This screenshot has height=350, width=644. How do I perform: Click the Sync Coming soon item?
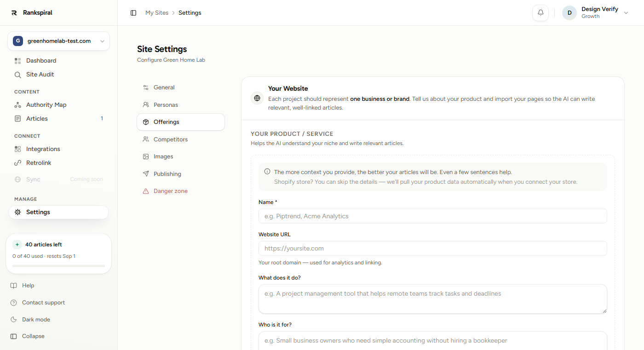58,180
